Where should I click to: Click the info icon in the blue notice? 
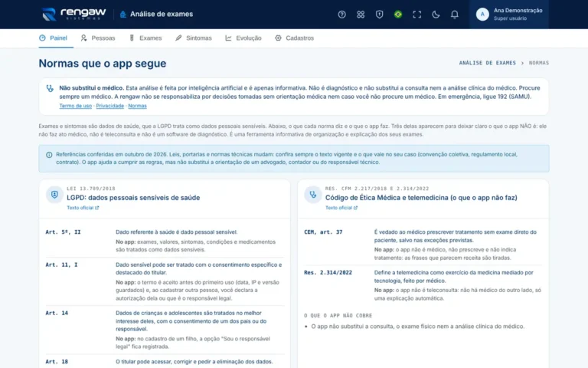(49, 155)
